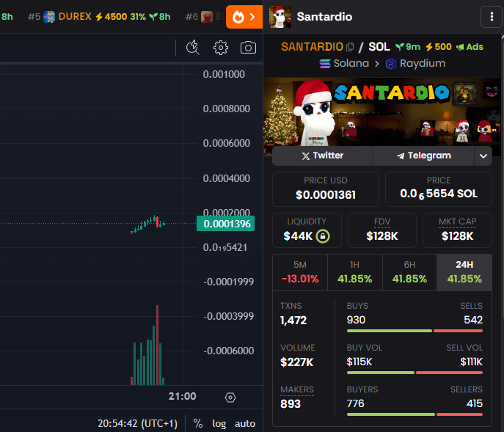Click the buys versus sells ratio bar
Viewport: 504px width, 432px height.
coord(414,331)
